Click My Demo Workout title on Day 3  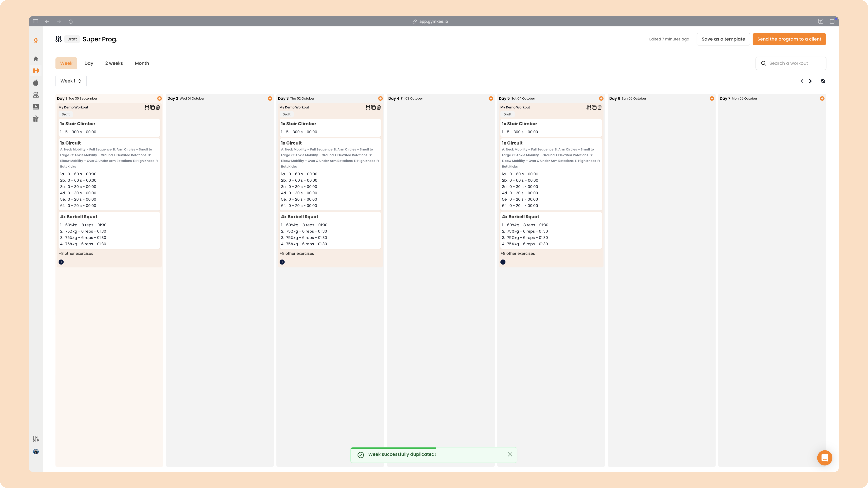(294, 107)
